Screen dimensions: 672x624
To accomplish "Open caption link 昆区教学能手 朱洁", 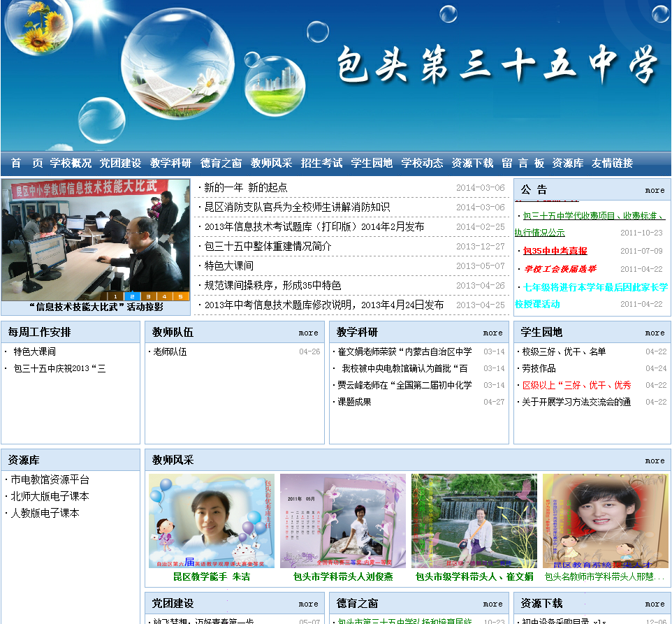I will tap(211, 577).
